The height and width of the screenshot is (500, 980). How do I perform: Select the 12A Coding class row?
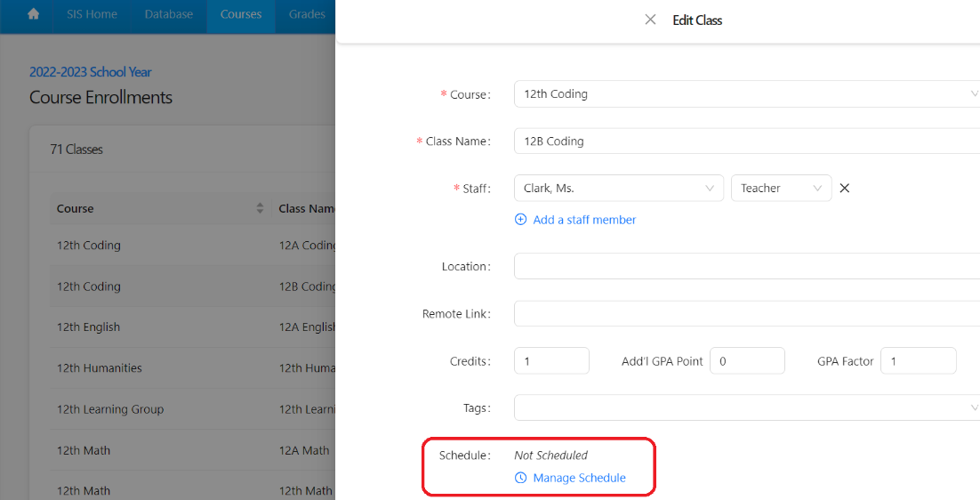click(192, 245)
